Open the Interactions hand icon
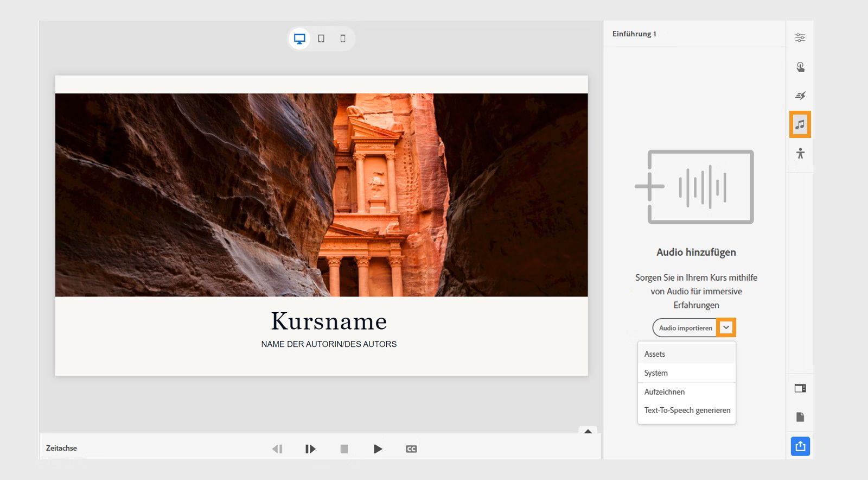The height and width of the screenshot is (480, 868). [x=800, y=67]
